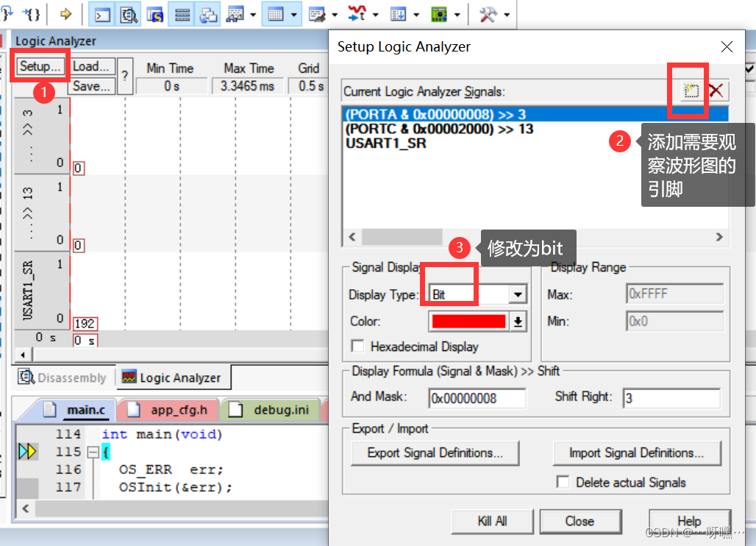Click the signals list horizontal scrollbar thumb
Viewport: 756px width, 546px height.
(402, 237)
